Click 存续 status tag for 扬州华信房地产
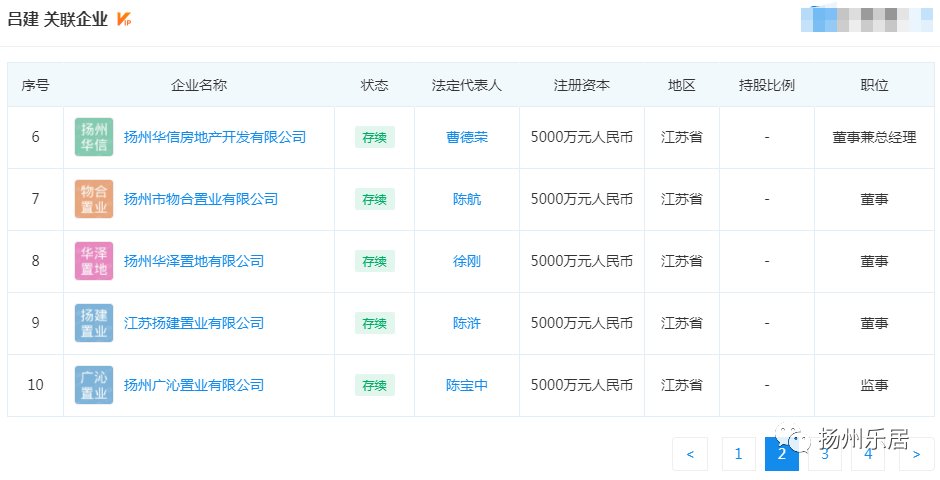This screenshot has height=480, width=940. (375, 137)
